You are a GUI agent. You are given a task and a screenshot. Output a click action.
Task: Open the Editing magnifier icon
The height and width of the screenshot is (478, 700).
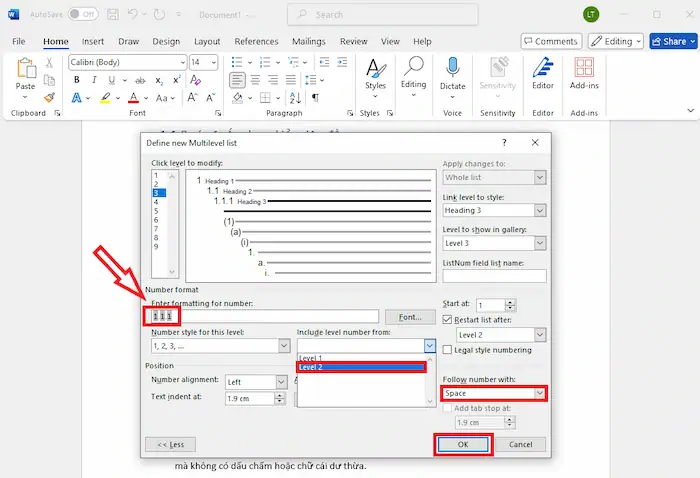(x=413, y=69)
